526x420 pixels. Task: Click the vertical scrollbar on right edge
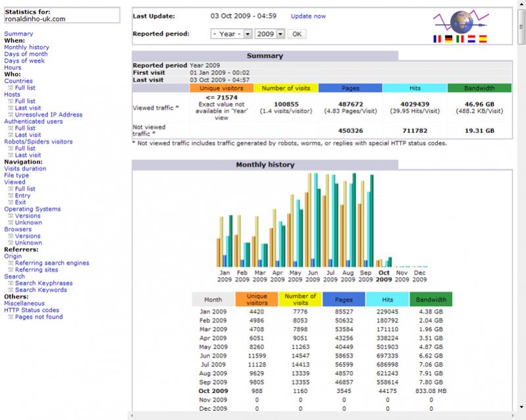521,197
